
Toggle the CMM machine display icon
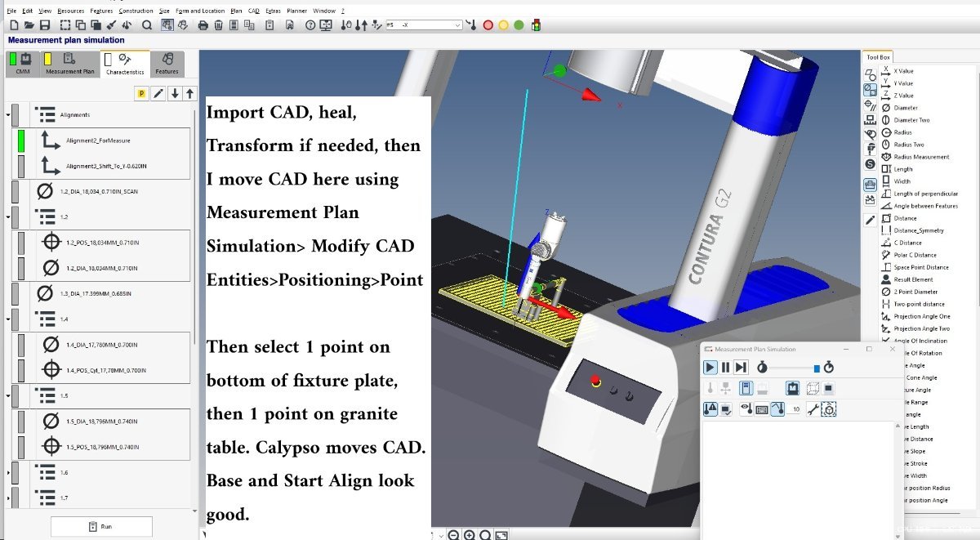[791, 388]
